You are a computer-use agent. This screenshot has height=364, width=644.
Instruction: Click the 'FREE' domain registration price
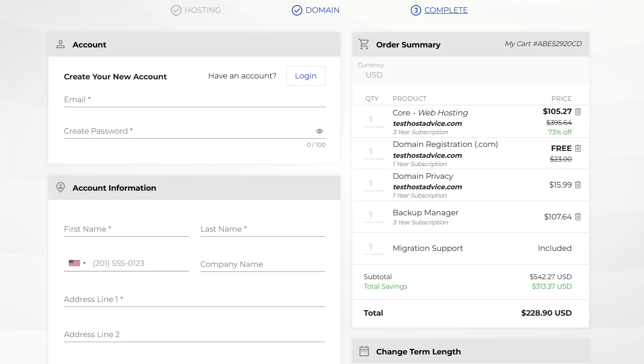(x=561, y=148)
